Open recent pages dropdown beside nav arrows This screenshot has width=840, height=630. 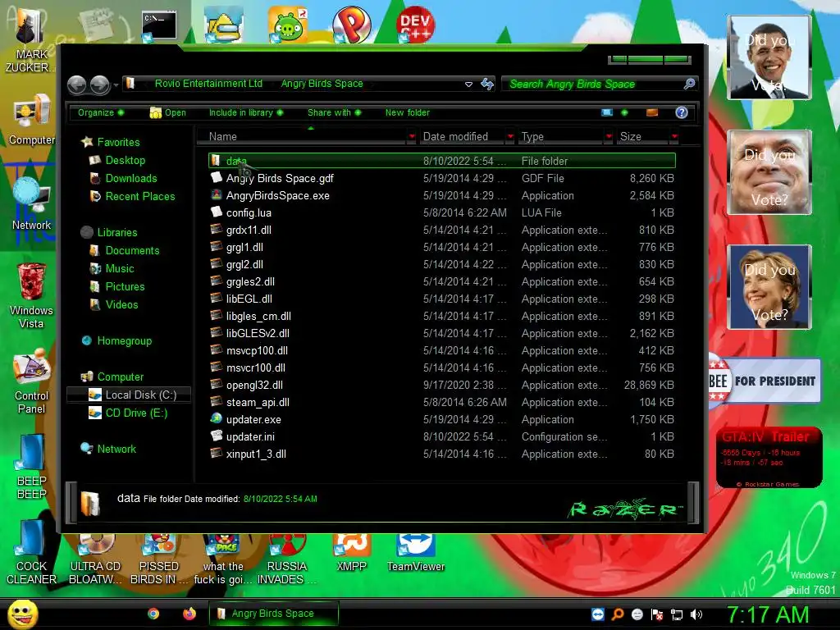[116, 84]
